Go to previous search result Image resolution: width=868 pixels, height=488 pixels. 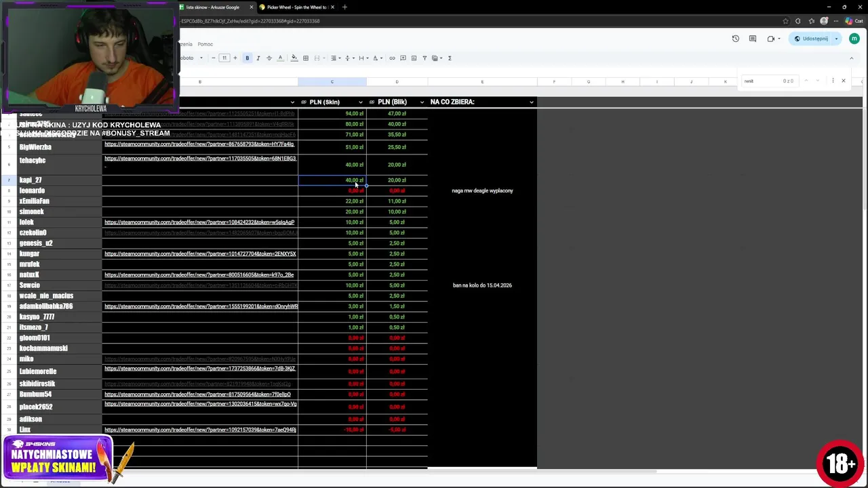[x=806, y=81]
